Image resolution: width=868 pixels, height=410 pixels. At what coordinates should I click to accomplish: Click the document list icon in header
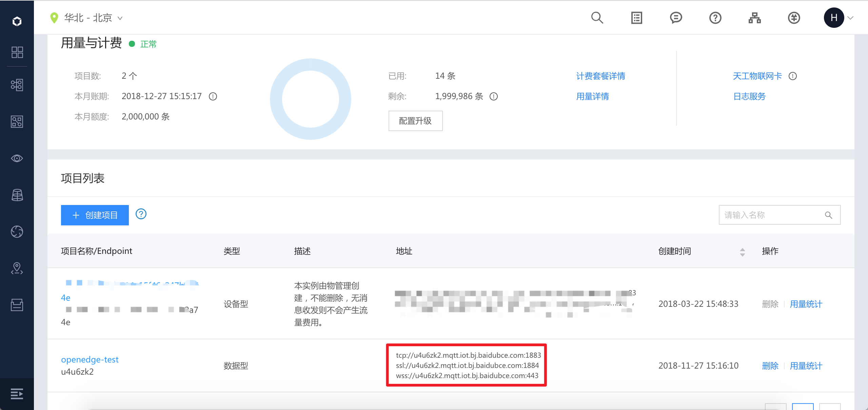coord(636,18)
